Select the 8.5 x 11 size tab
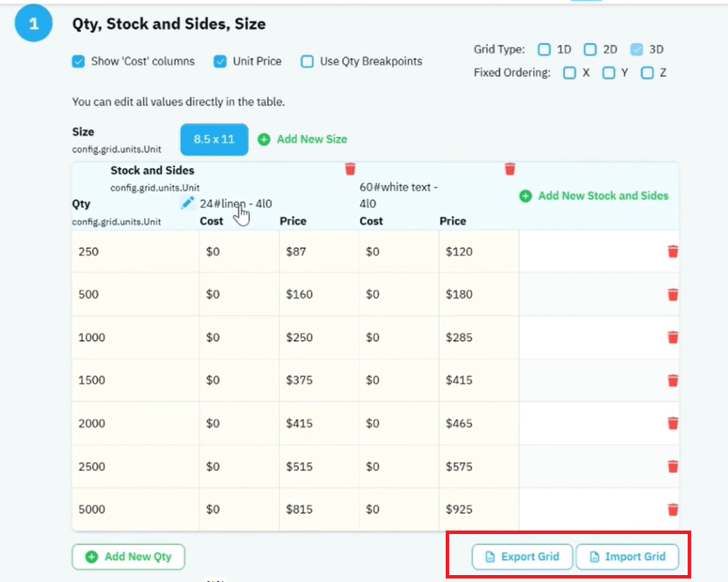The height and width of the screenshot is (582, 728). click(214, 139)
